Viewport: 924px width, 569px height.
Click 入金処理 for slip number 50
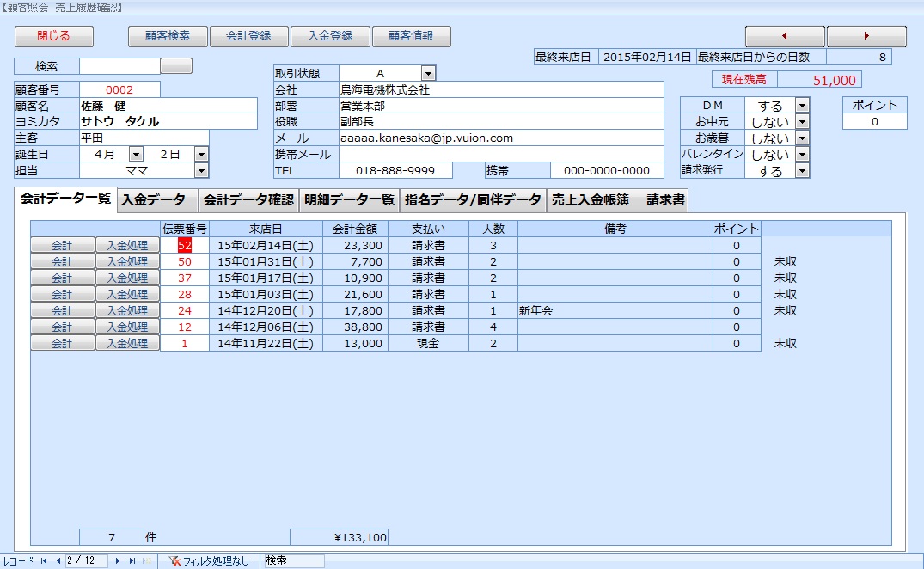click(127, 261)
